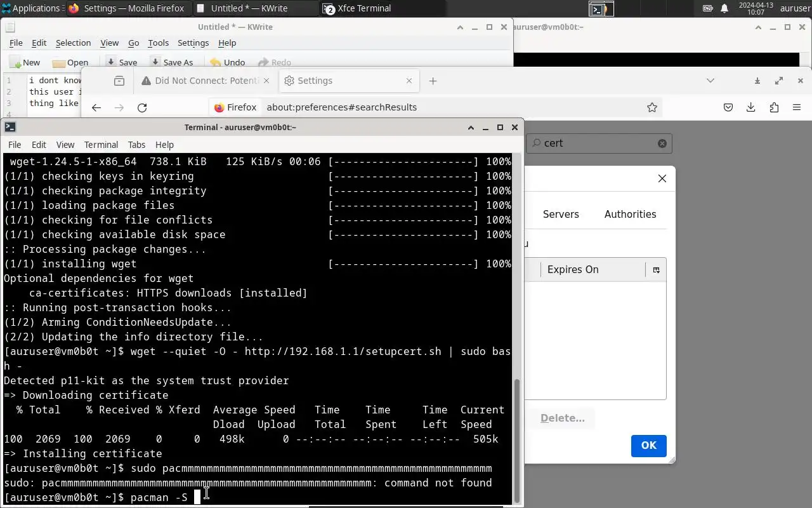The image size is (812, 508).
Task: Click the OK button in Certificate Manager
Action: click(x=648, y=446)
